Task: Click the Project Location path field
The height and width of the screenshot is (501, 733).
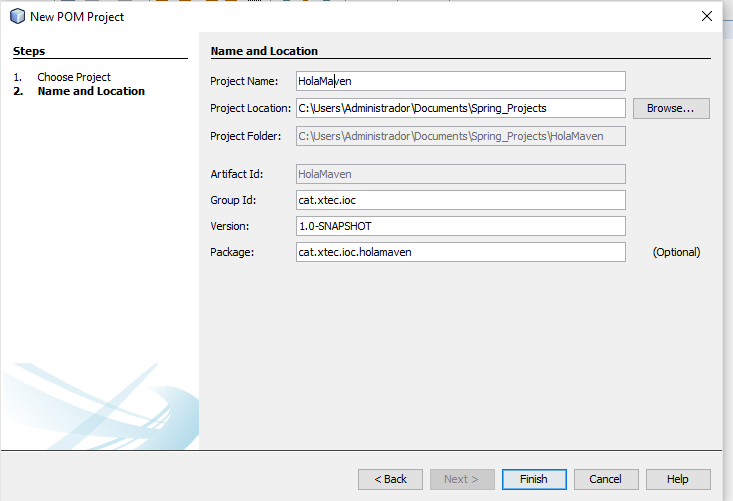Action: 460,108
